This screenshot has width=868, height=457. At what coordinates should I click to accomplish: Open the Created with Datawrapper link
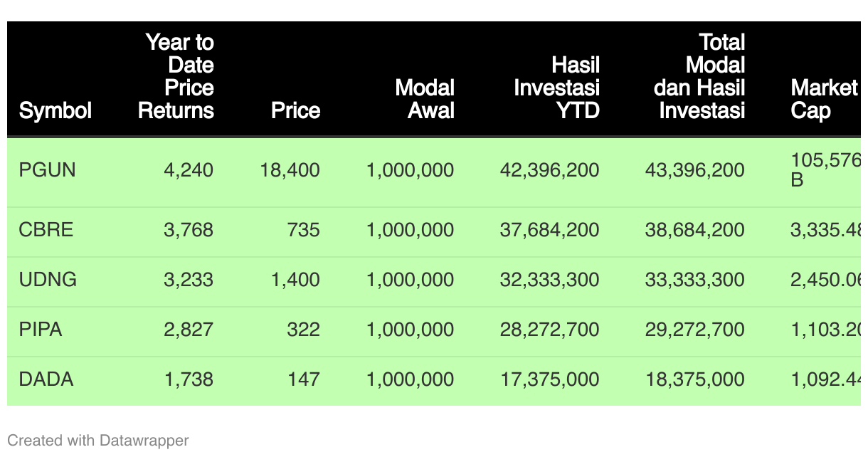point(98,441)
